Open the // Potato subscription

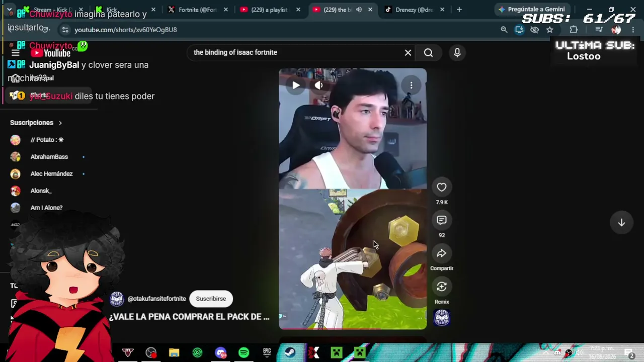coord(47,140)
